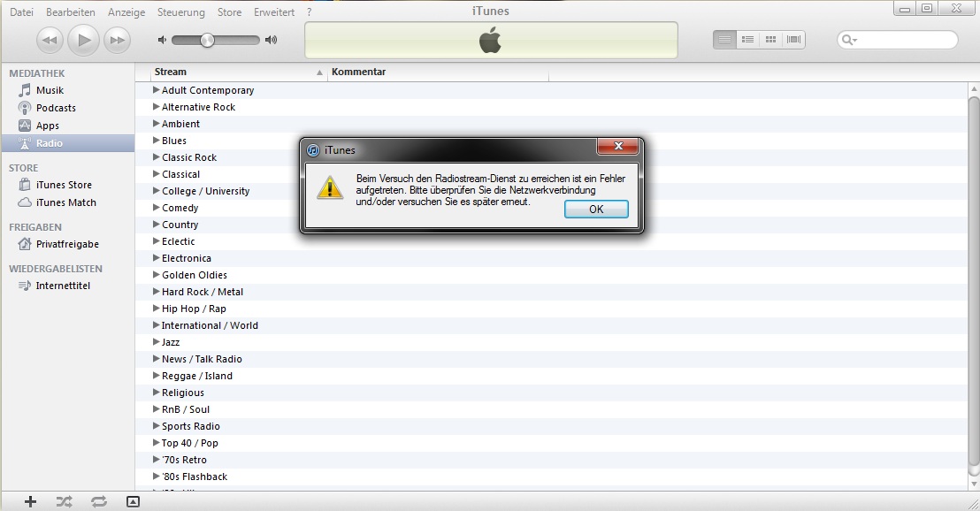Open the Store menu
Screen dimensions: 980x511
pyautogui.click(x=229, y=11)
